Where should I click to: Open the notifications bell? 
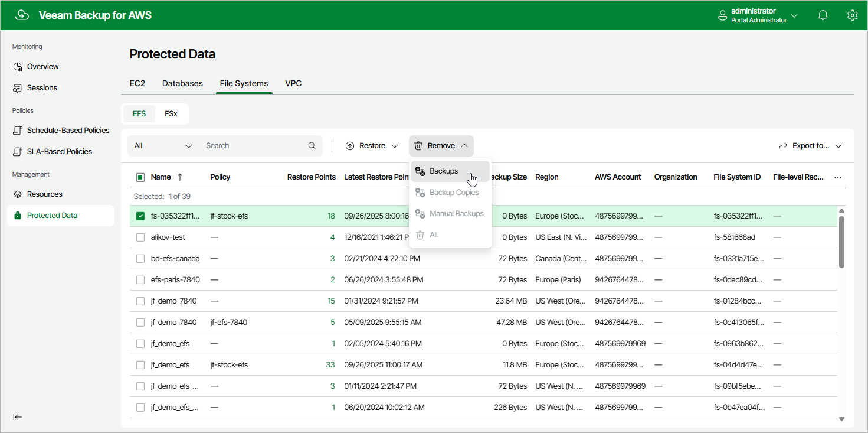click(x=823, y=15)
